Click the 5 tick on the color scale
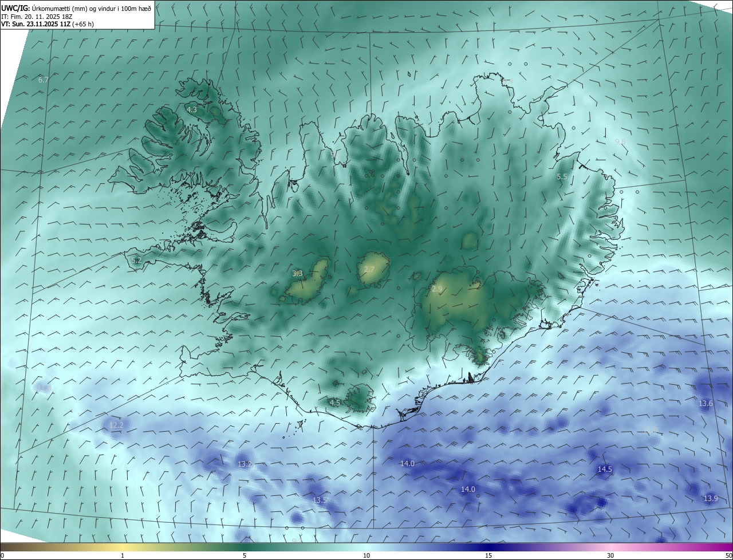This screenshot has width=733, height=560. tap(245, 555)
